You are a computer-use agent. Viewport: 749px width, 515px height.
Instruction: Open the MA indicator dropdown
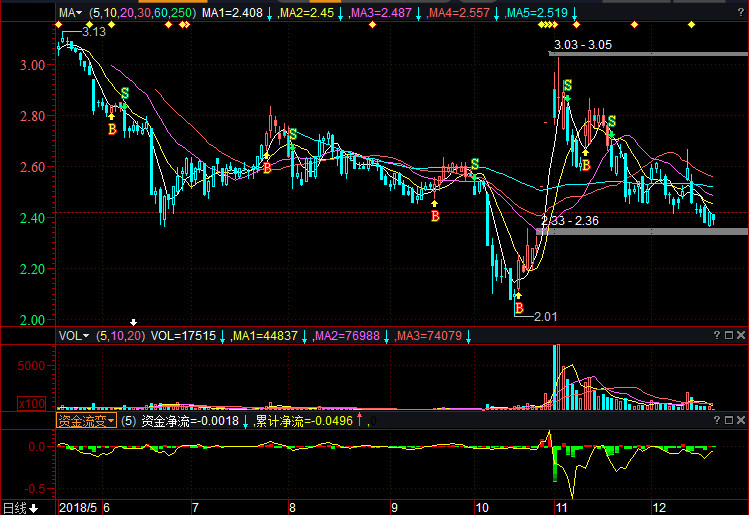(70, 13)
